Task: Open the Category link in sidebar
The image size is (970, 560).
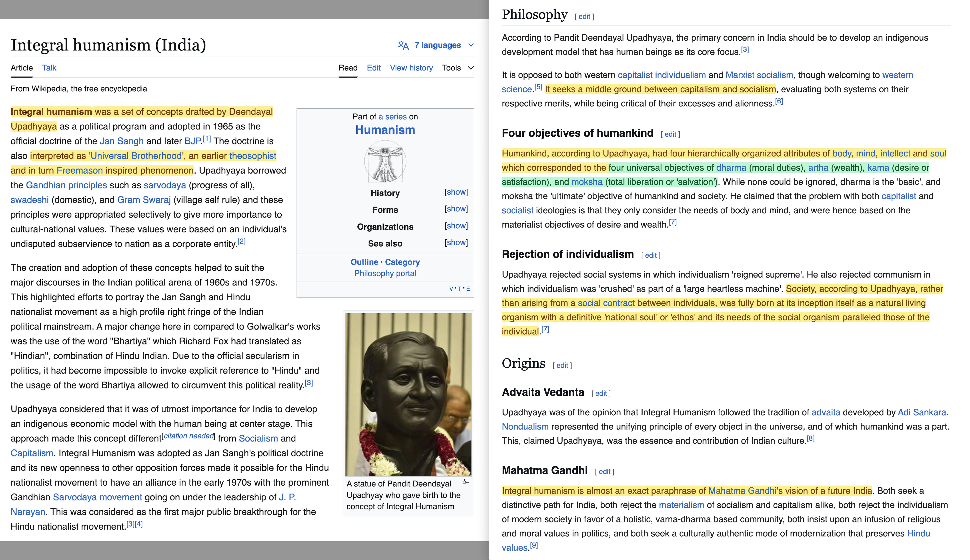Action: click(402, 262)
